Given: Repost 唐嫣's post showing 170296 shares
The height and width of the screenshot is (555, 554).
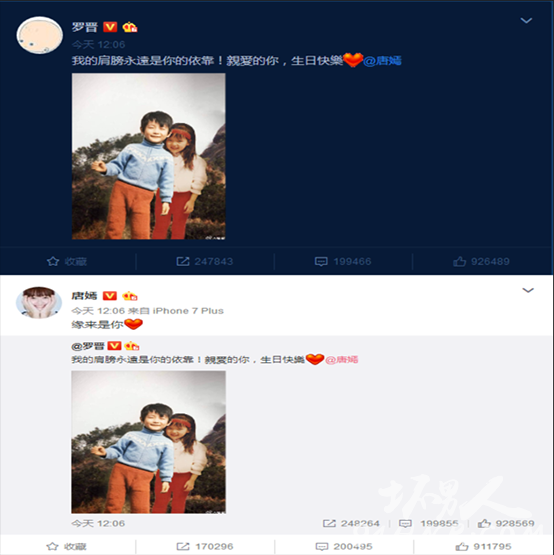Looking at the screenshot, I should [205, 547].
